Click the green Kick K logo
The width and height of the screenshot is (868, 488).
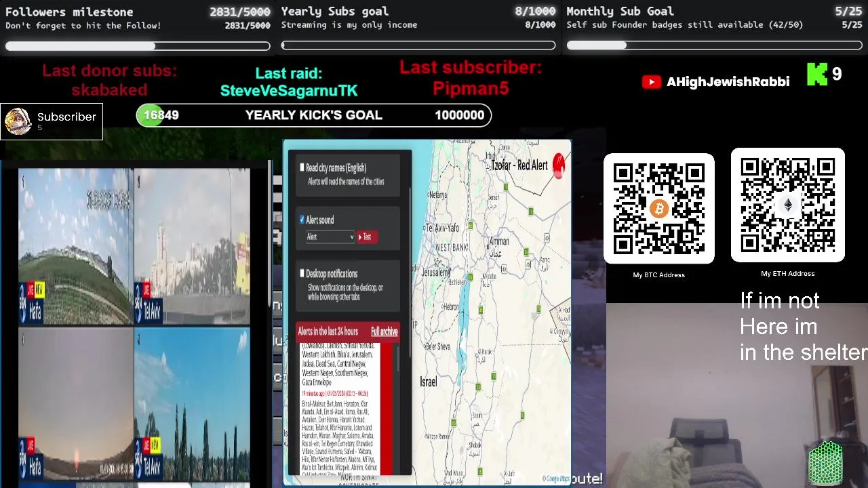click(x=817, y=75)
